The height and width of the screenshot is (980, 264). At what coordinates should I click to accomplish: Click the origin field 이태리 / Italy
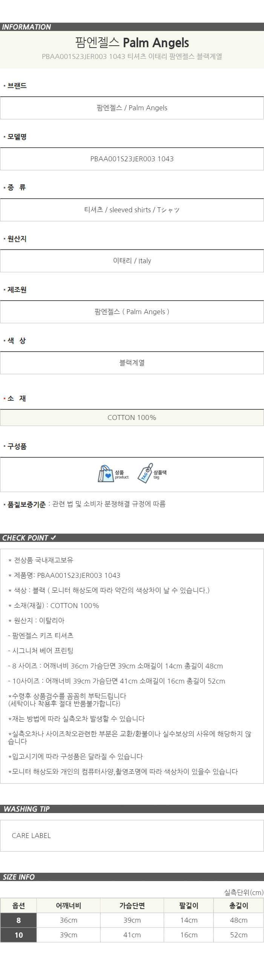[132, 261]
